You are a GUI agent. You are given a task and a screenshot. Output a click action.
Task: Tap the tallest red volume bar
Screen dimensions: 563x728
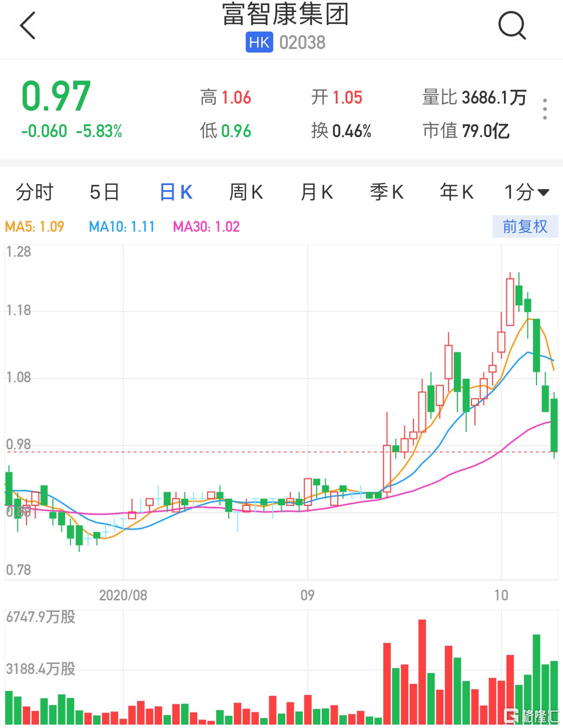point(422,672)
